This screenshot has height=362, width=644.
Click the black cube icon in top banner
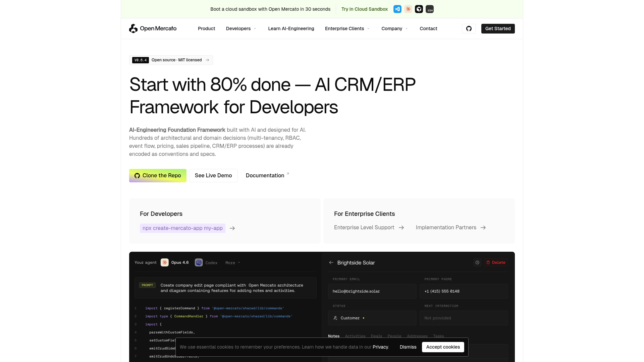(419, 9)
